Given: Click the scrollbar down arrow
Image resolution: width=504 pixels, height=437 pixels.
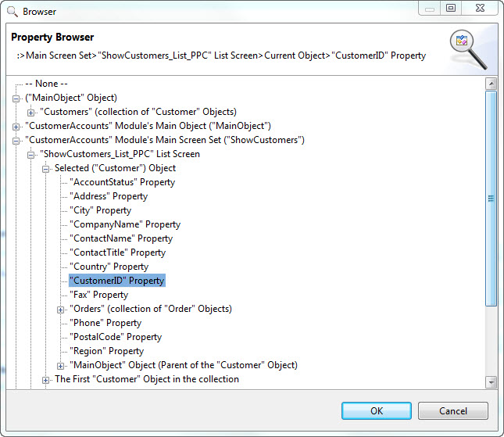Looking at the screenshot, I should 491,382.
